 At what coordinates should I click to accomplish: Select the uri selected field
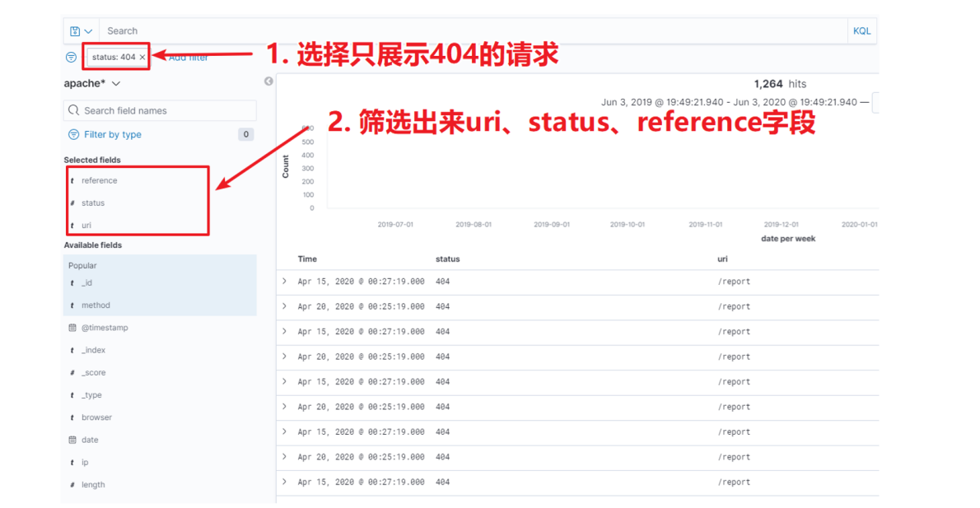pyautogui.click(x=86, y=226)
